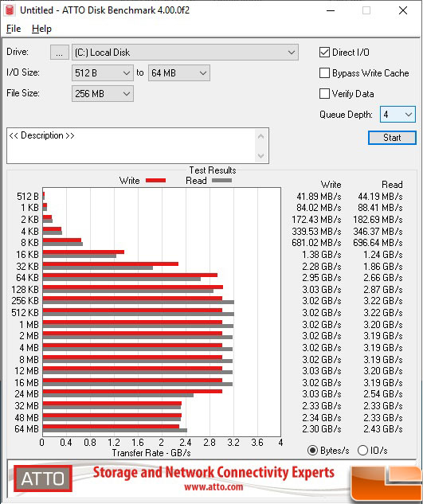Click the '3.22 GB/s' read value for 256 KB

coord(383,301)
